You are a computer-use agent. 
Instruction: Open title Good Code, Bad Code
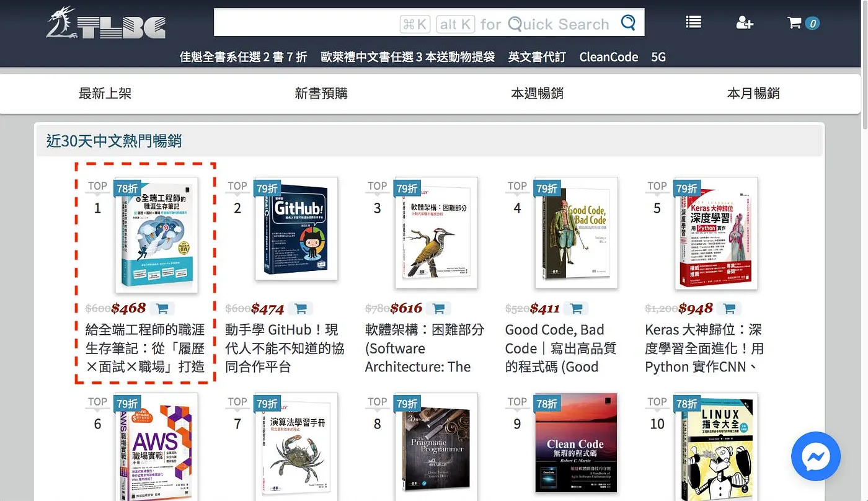[x=561, y=348]
